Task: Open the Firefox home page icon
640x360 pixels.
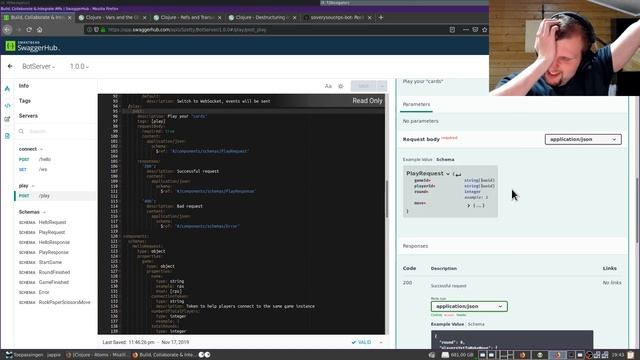Action: point(40,29)
